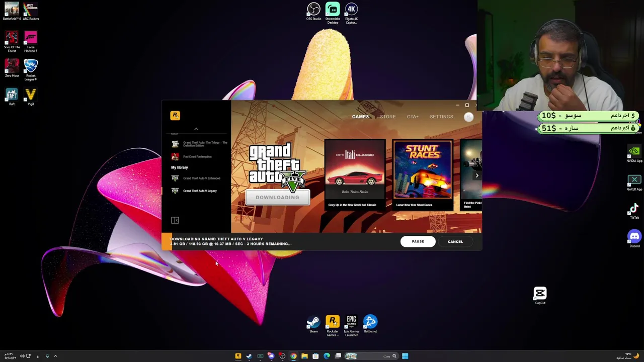Screen dimensions: 644x362
Task: Select the Sons Of The Forest desktop icon
Action: (x=12, y=42)
